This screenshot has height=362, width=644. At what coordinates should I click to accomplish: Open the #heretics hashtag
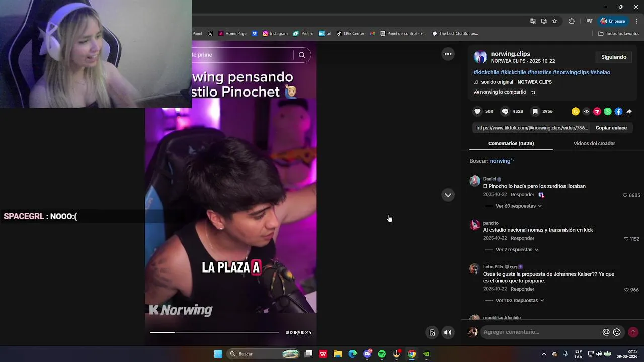(x=539, y=72)
